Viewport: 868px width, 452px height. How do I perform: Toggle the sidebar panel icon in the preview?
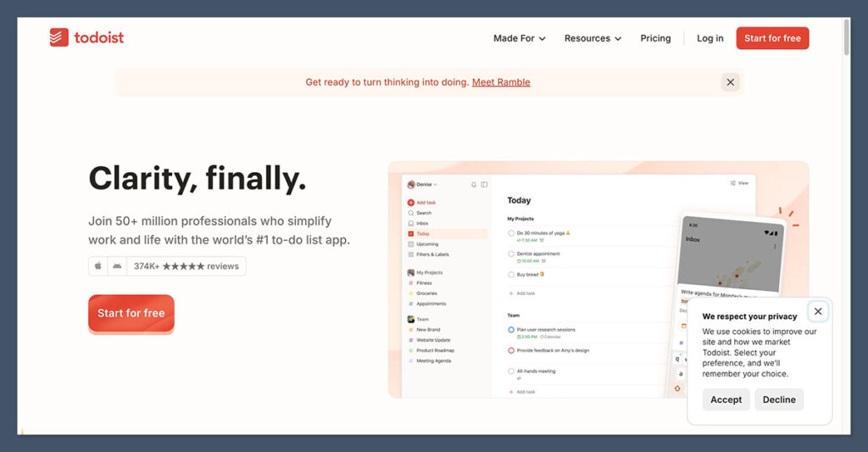click(x=484, y=185)
